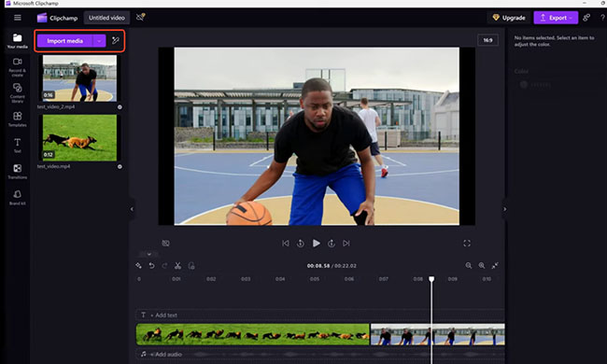607x364 pixels.
Task: Fit the timeline to screen
Action: [495, 265]
